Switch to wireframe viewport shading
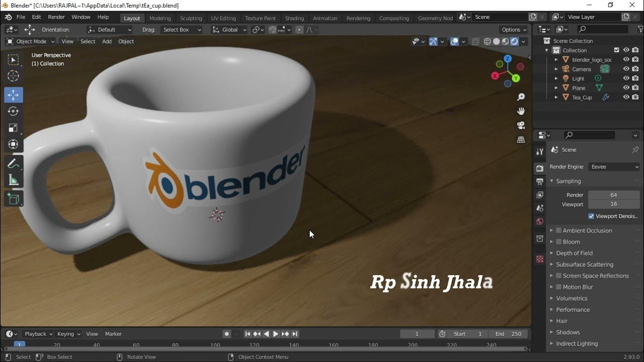This screenshot has height=362, width=644. tap(487, 42)
